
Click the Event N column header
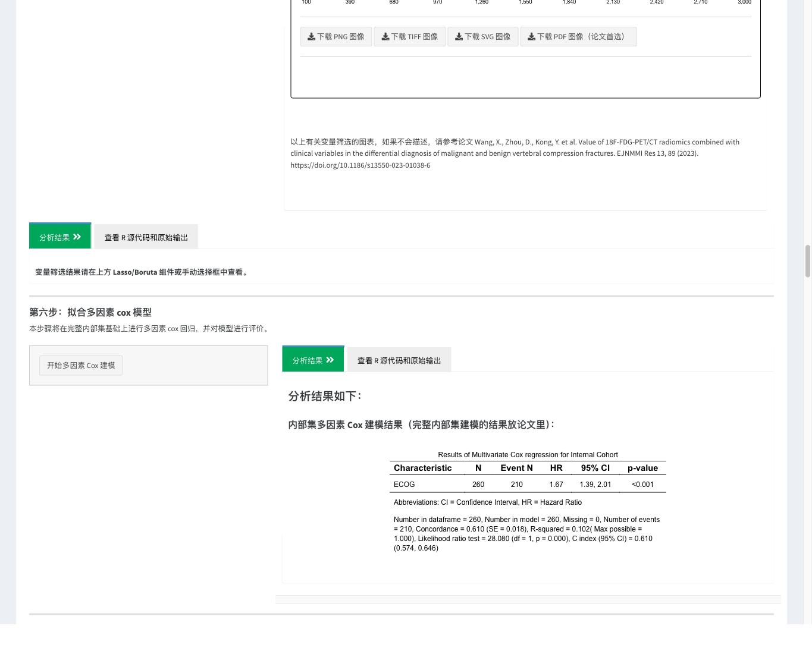[x=517, y=468]
